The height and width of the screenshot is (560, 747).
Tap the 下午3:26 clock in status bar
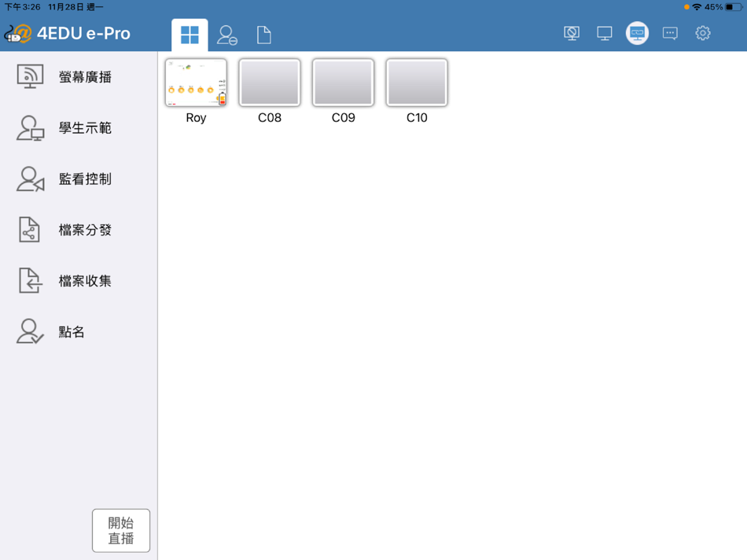22,7
